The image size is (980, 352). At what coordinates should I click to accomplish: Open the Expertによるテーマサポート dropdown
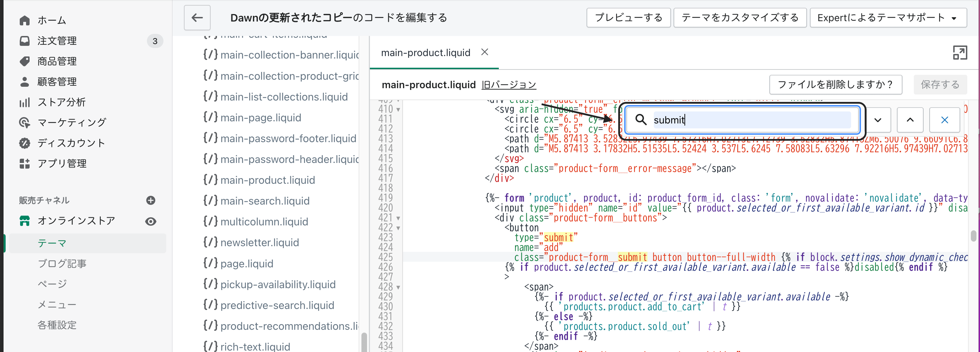[x=888, y=18]
